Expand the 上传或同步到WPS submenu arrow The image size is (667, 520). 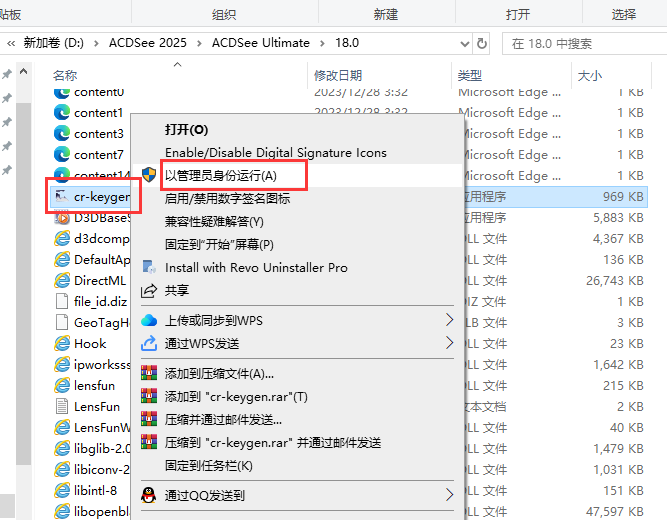point(449,320)
